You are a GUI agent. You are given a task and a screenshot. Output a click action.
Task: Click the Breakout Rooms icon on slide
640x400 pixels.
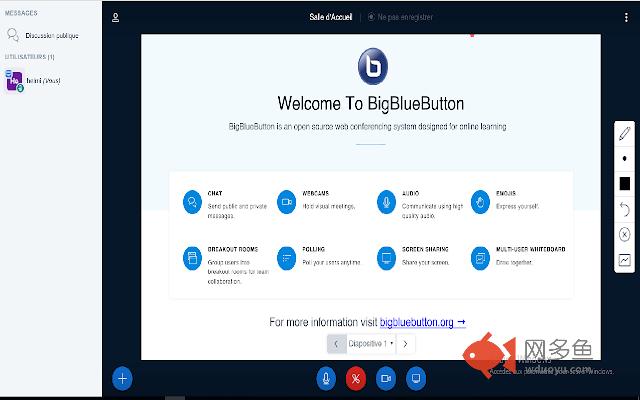pyautogui.click(x=192, y=258)
